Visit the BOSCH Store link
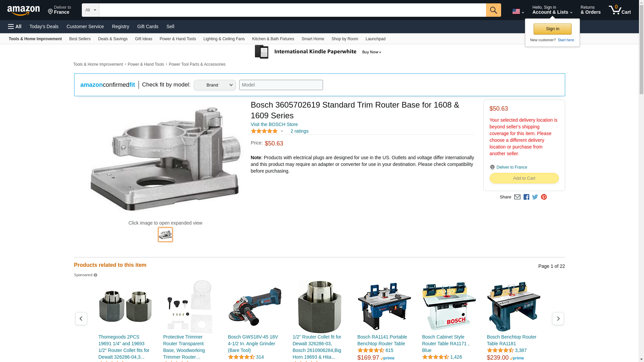 274,124
